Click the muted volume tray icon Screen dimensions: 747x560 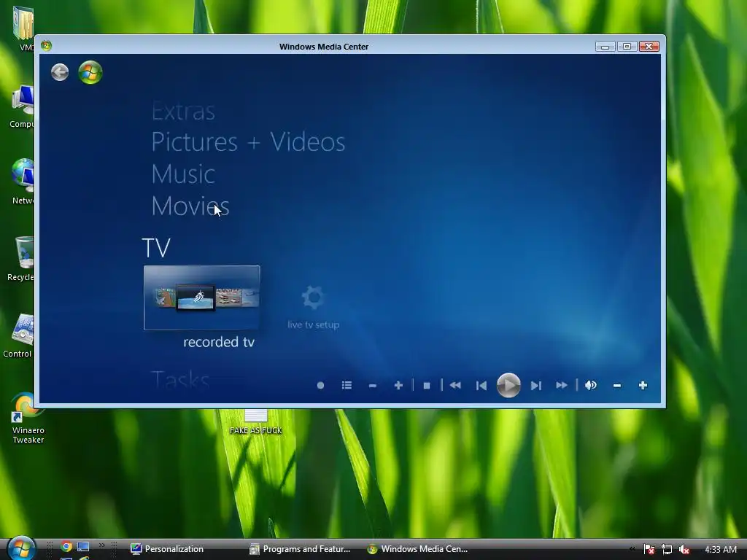pyautogui.click(x=684, y=549)
